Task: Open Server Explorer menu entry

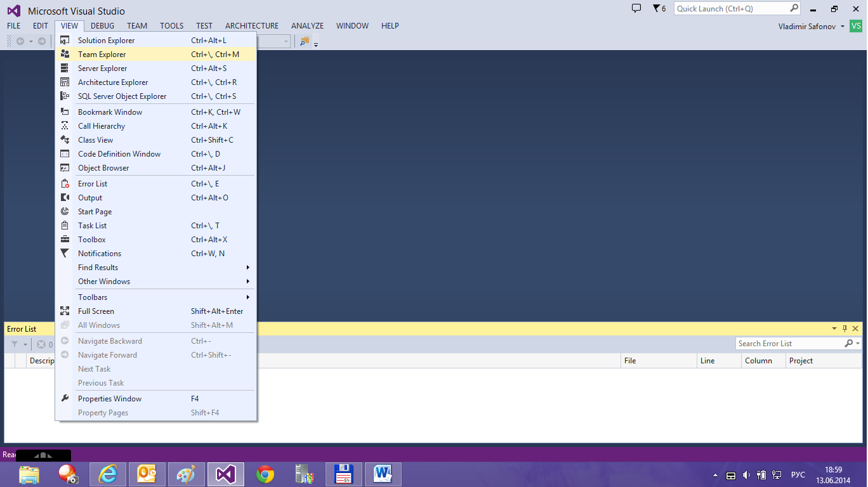Action: click(155, 68)
